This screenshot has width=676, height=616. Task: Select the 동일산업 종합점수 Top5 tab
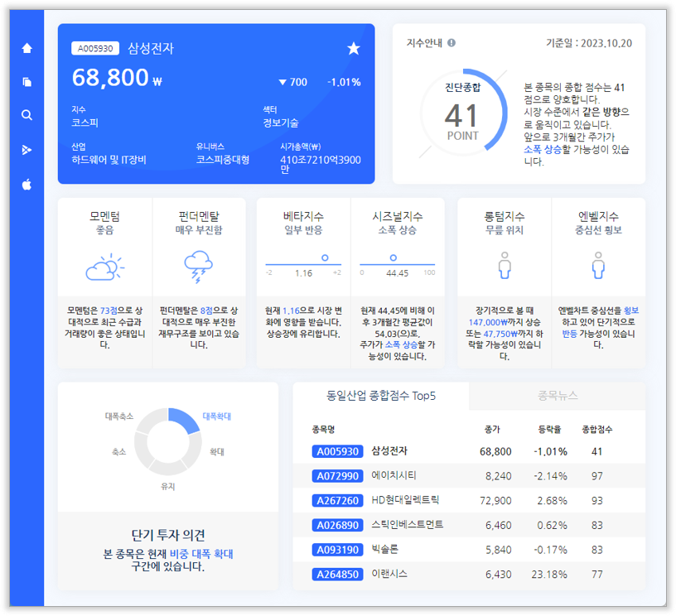coord(381,396)
